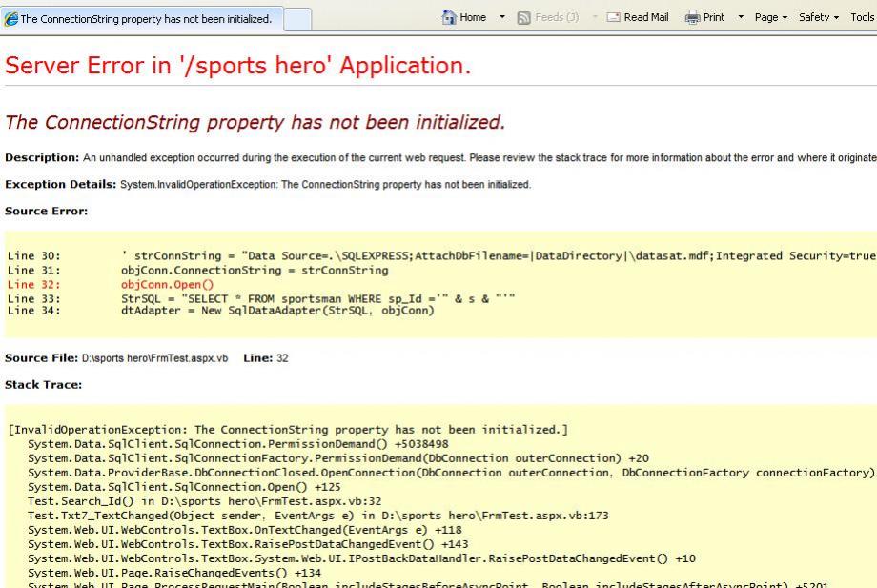This screenshot has height=588, width=877.
Task: Click SqlConnection.Open() +125 line
Action: coord(184,487)
